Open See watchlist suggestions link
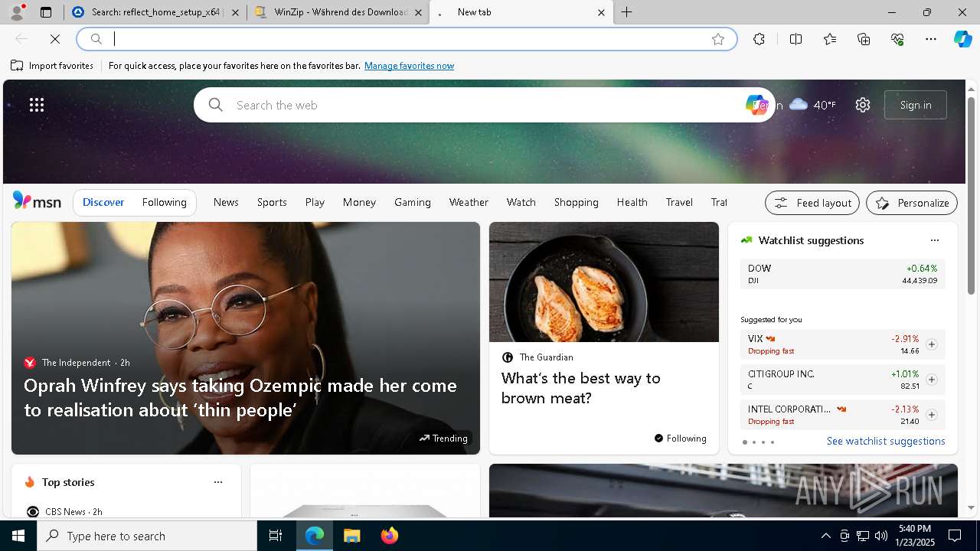 click(x=886, y=441)
